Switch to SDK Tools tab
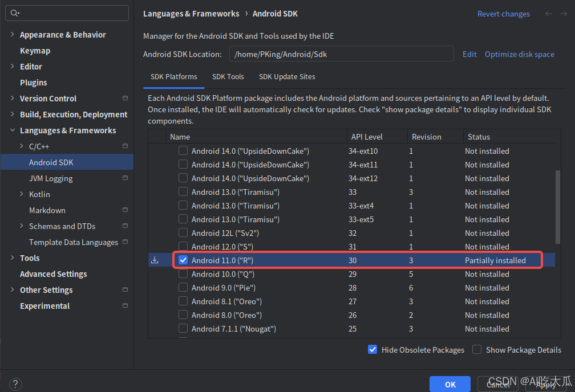Screen dimensions: 575x392 [228, 76]
